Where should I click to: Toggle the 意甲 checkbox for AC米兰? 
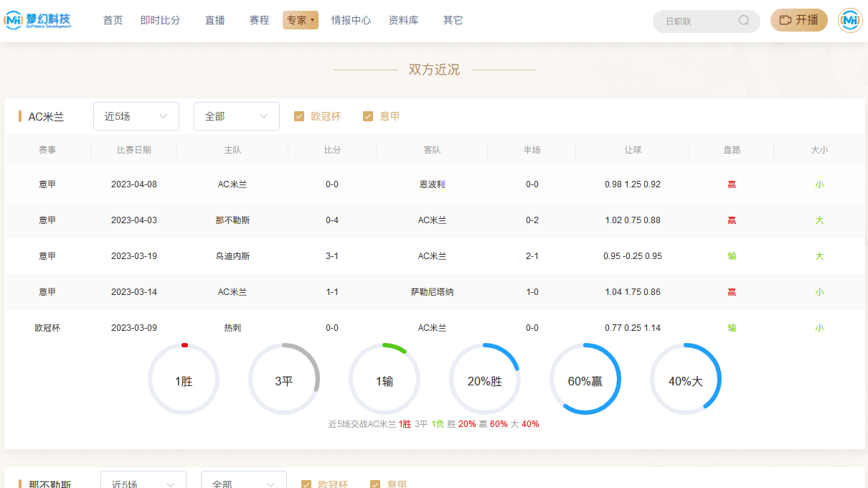coord(368,116)
